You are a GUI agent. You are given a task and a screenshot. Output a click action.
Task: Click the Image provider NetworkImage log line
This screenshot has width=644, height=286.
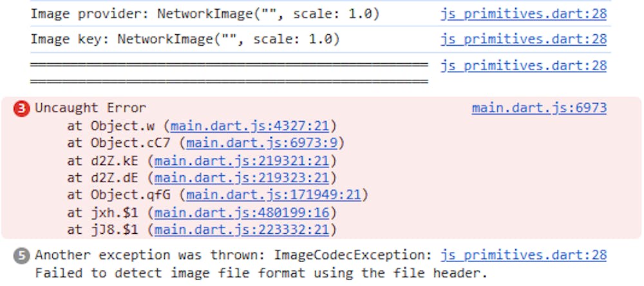(x=205, y=14)
